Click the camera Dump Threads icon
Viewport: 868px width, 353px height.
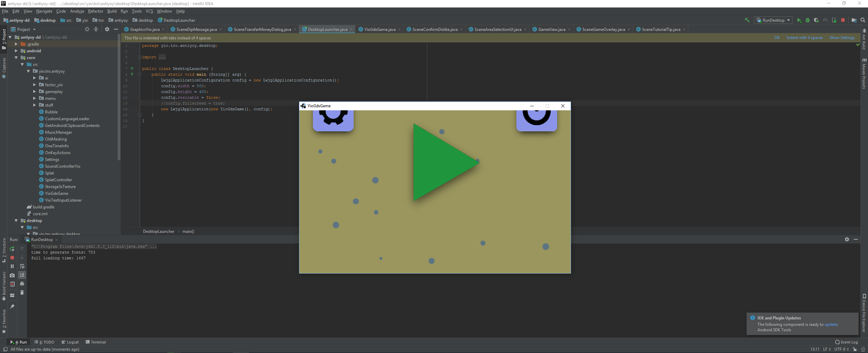(x=12, y=275)
